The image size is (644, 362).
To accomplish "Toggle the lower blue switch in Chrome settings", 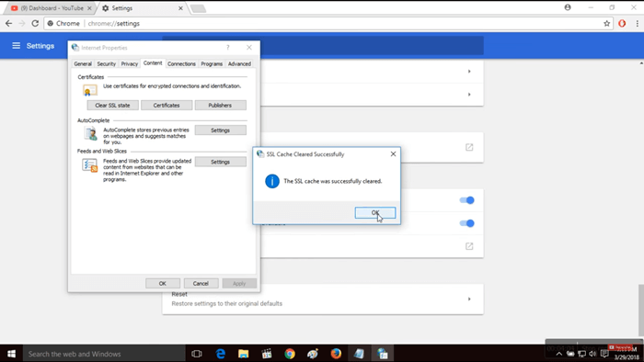I will pyautogui.click(x=466, y=223).
